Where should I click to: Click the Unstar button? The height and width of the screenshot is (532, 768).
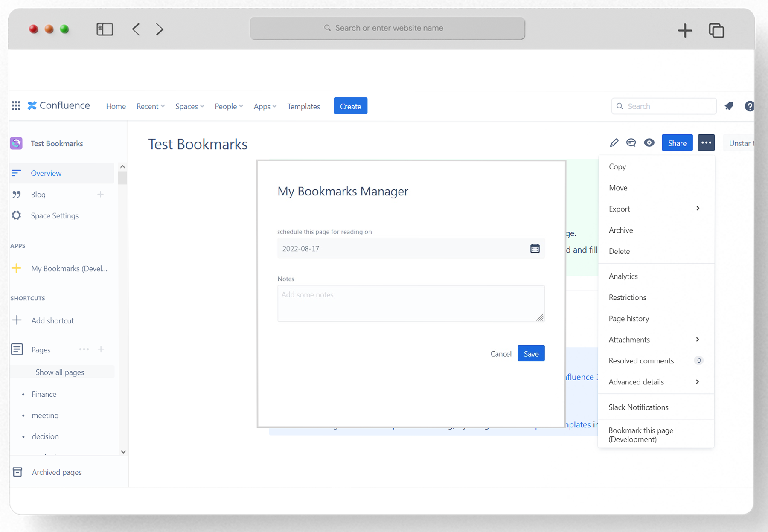(x=740, y=143)
